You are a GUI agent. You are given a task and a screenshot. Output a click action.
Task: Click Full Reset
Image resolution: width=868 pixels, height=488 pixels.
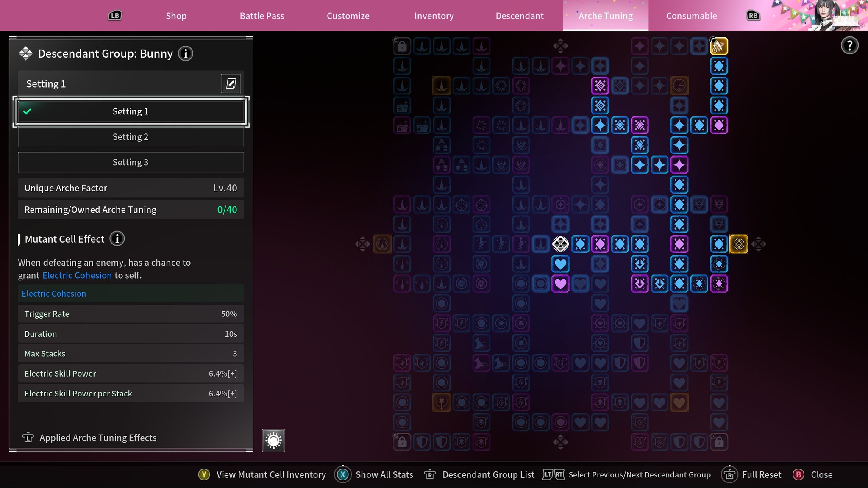pyautogui.click(x=751, y=475)
